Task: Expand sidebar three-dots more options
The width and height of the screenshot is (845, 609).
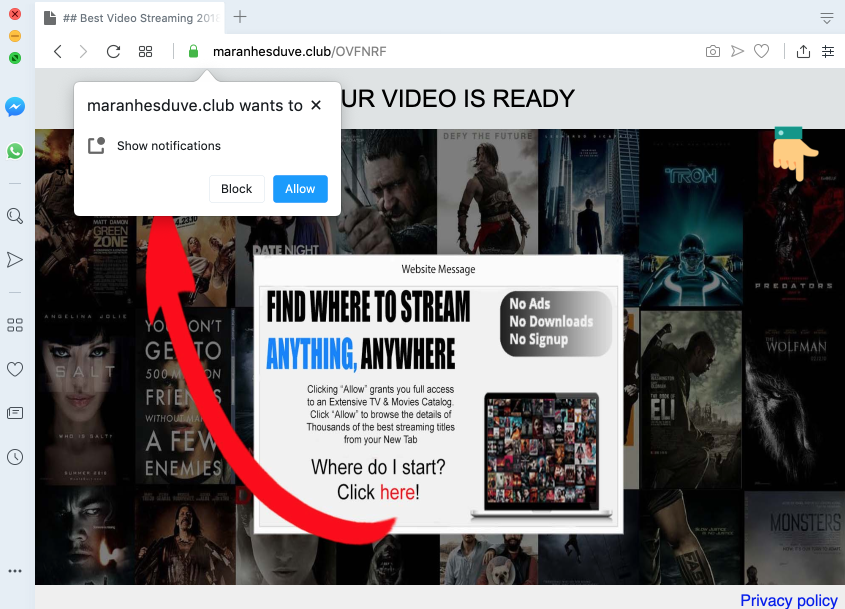Action: point(15,571)
